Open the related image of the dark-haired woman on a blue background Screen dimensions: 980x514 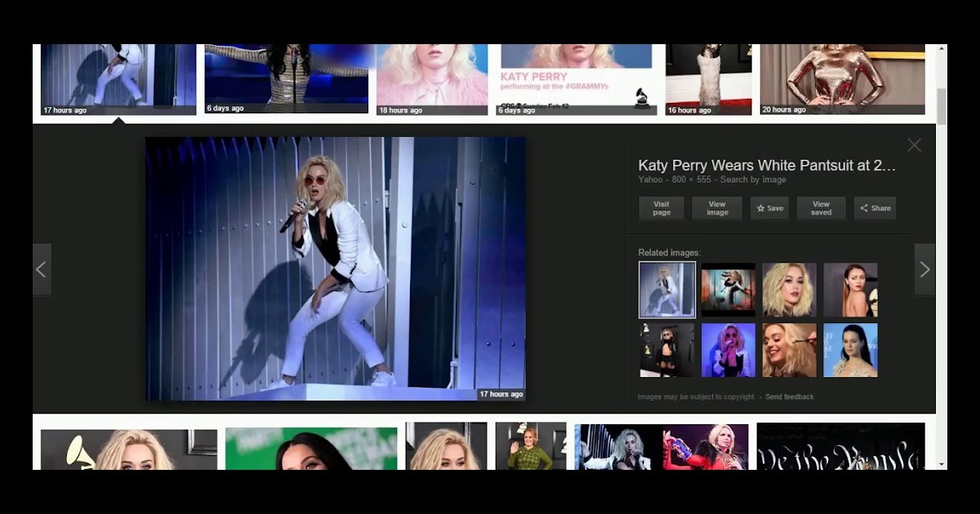[850, 350]
